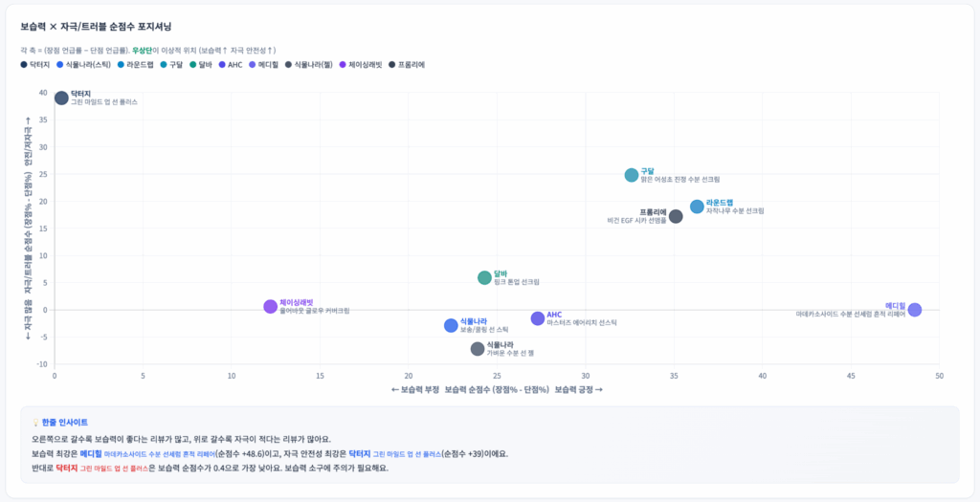
Task: Click the light bulb icon beside 한줄 인사이트
Action: (35, 422)
